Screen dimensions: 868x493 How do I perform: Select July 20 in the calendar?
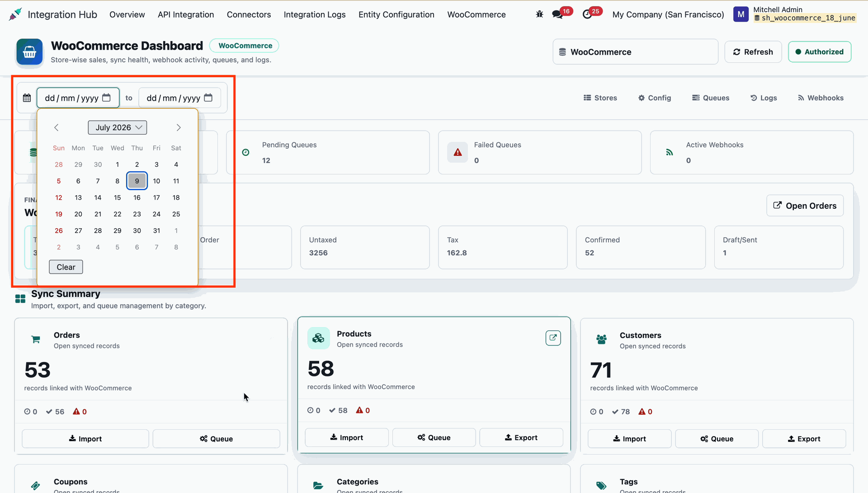pyautogui.click(x=78, y=214)
